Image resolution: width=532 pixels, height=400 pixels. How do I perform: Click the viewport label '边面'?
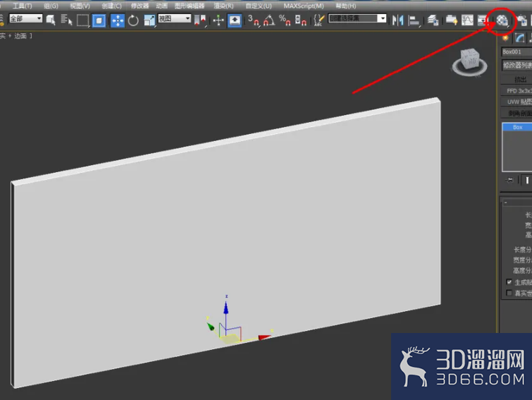20,36
